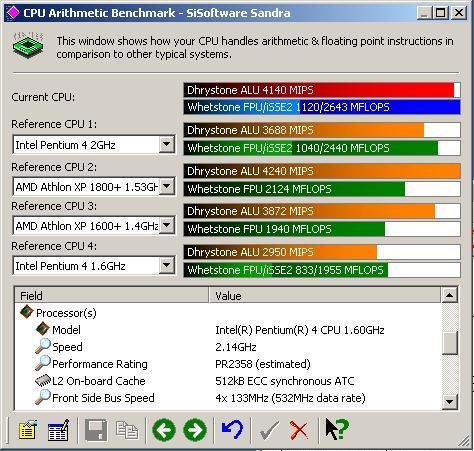Open Reference CPU 4 Pentium 4 1.6GHz dropdown
Image resolution: width=474 pixels, height=451 pixels.
(x=166, y=266)
